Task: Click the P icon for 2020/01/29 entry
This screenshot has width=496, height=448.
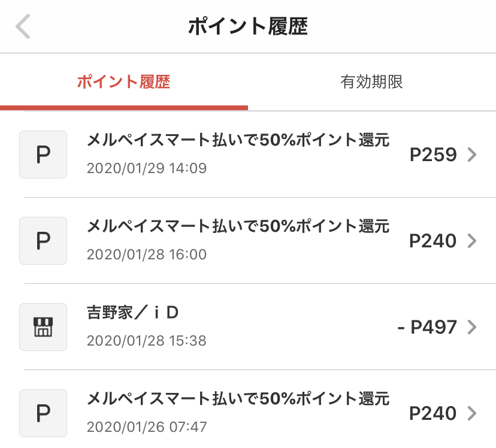Action: pyautogui.click(x=43, y=155)
